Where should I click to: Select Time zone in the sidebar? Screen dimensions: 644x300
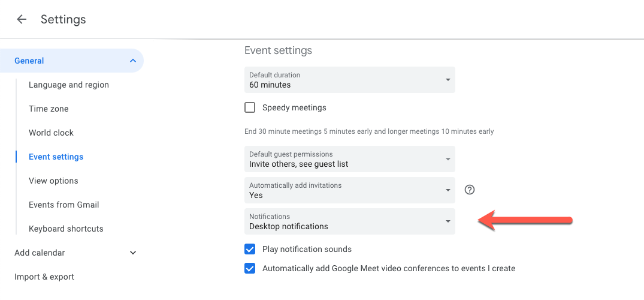point(49,109)
